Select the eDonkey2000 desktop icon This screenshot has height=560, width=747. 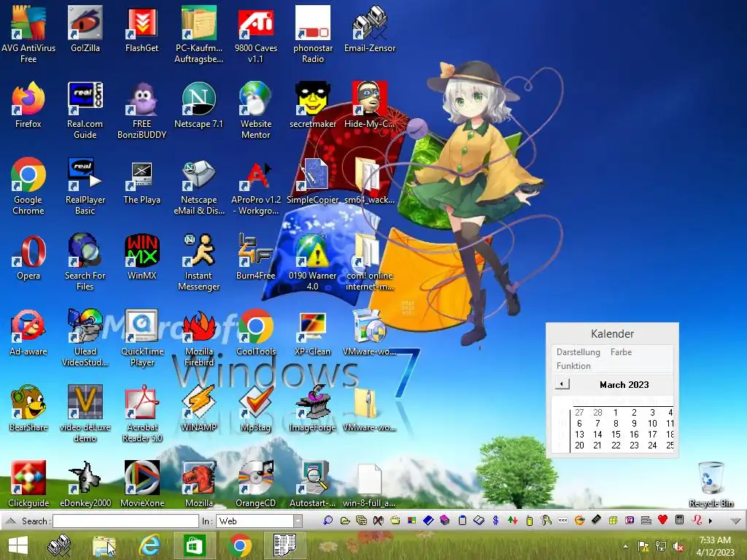coord(85,484)
